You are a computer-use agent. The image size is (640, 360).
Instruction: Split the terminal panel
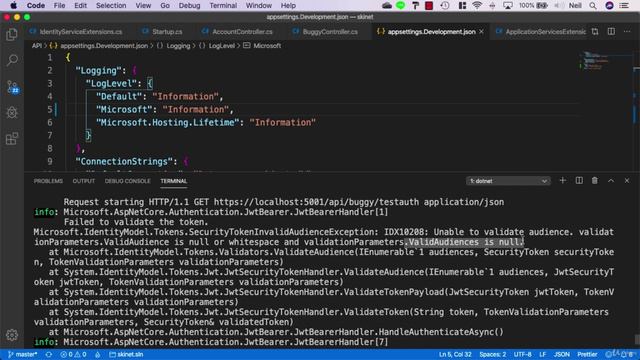[x=579, y=180]
